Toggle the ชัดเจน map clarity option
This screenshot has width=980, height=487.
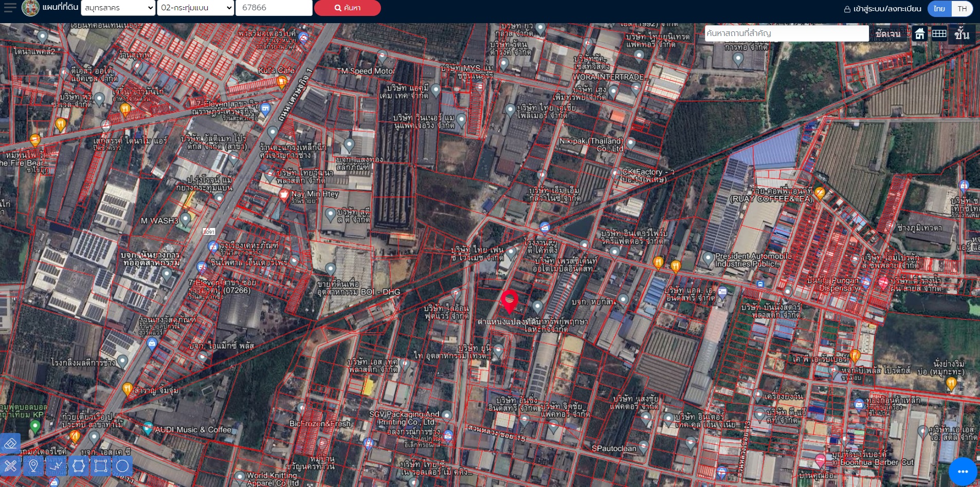click(888, 34)
